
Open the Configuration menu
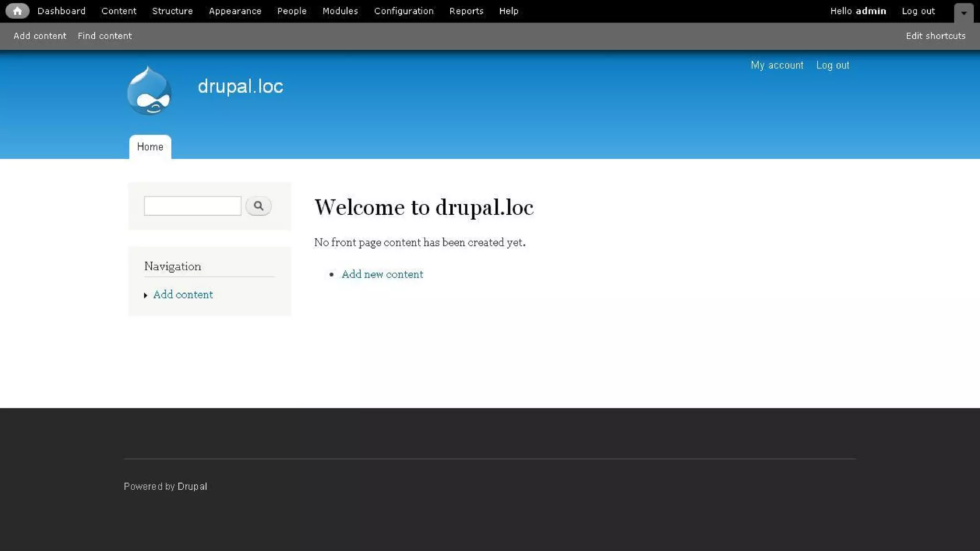pos(403,11)
